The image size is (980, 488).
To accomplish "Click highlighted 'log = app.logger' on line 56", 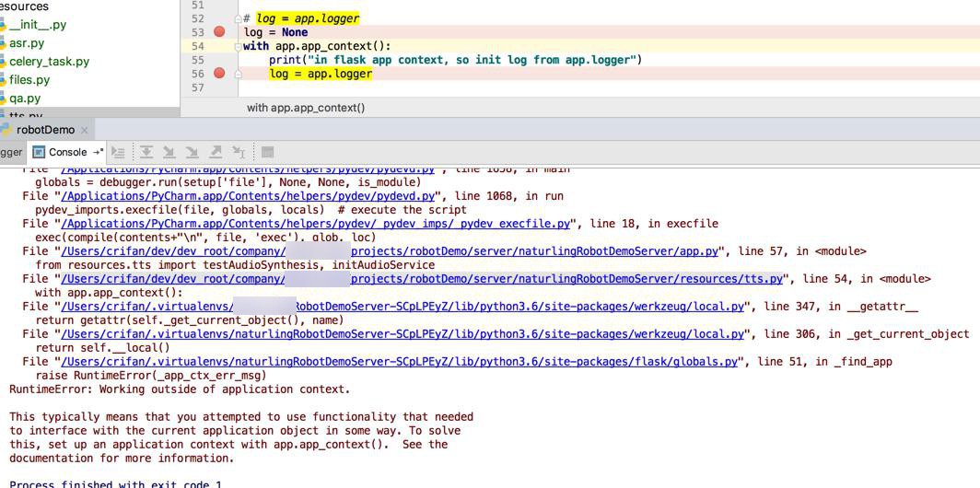I will tap(321, 74).
